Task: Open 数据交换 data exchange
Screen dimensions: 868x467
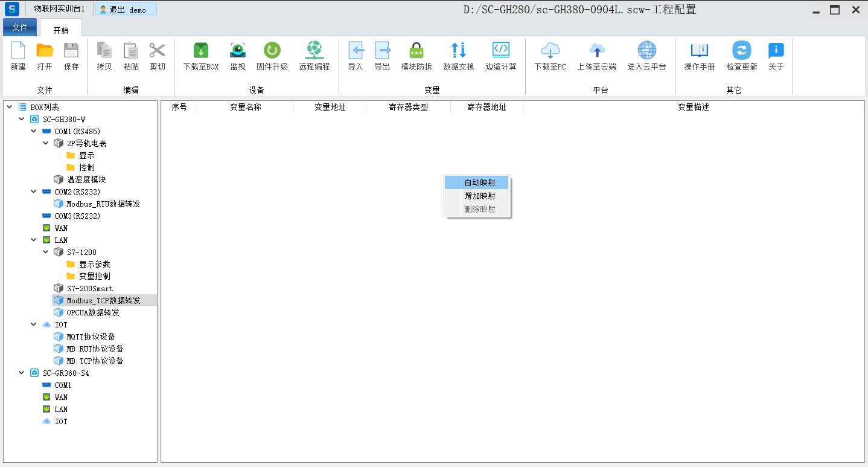Action: (458, 51)
